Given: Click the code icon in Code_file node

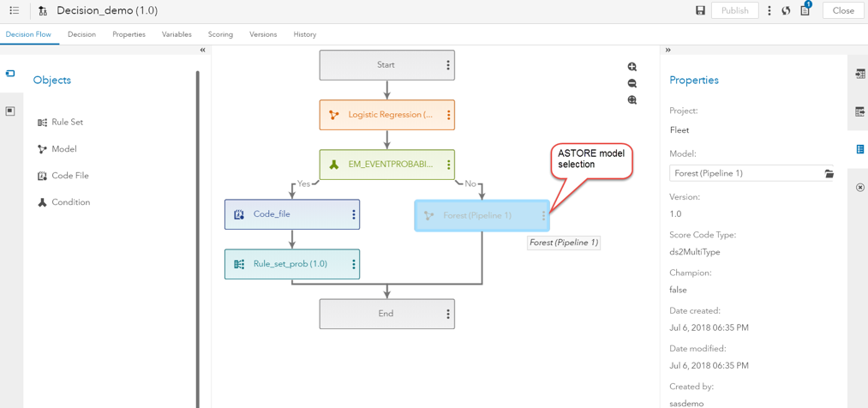Looking at the screenshot, I should 239,214.
